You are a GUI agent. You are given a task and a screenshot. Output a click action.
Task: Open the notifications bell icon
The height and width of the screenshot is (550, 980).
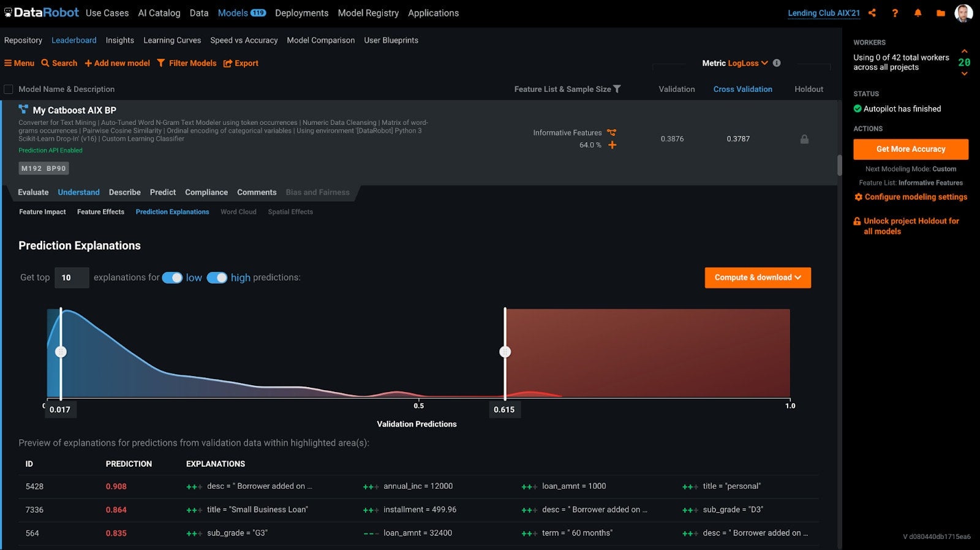click(918, 13)
